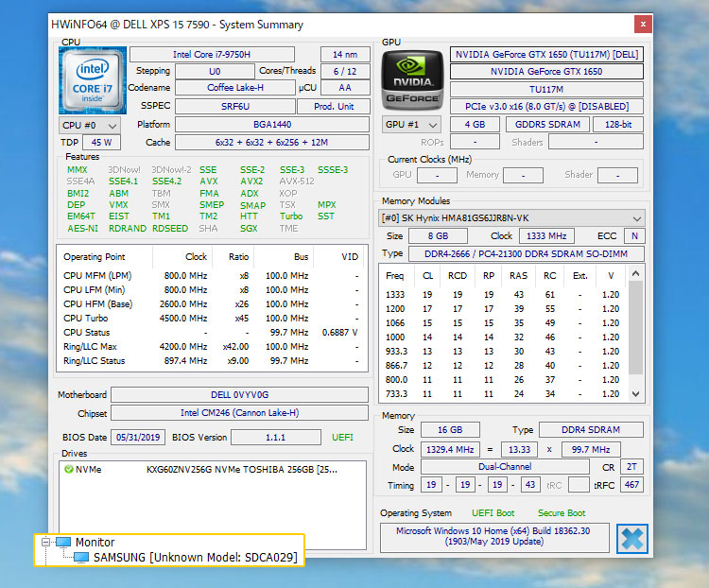Click the DELL 0VYV0G motherboard field

(x=240, y=394)
